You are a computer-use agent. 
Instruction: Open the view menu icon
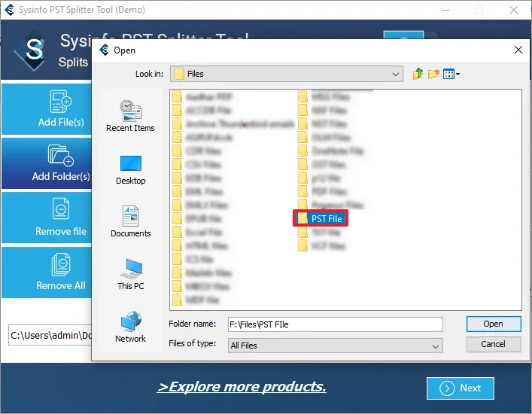click(x=451, y=74)
